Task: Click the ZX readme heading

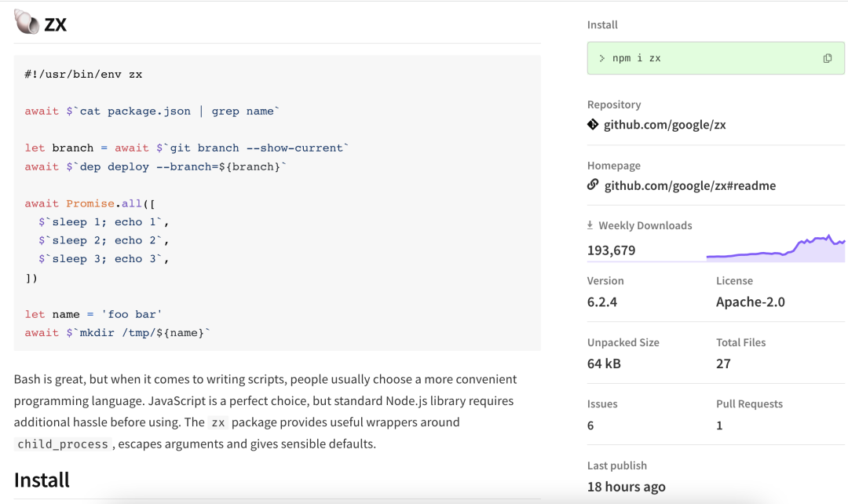Action: tap(55, 24)
